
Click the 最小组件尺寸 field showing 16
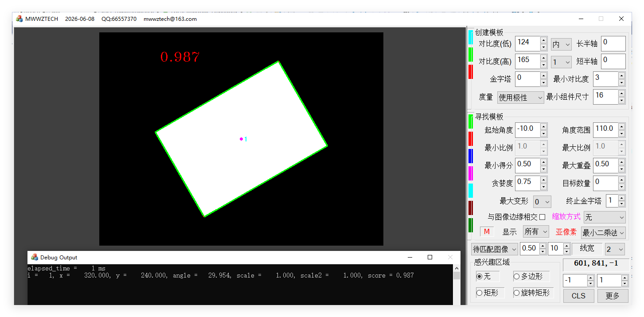click(x=606, y=97)
